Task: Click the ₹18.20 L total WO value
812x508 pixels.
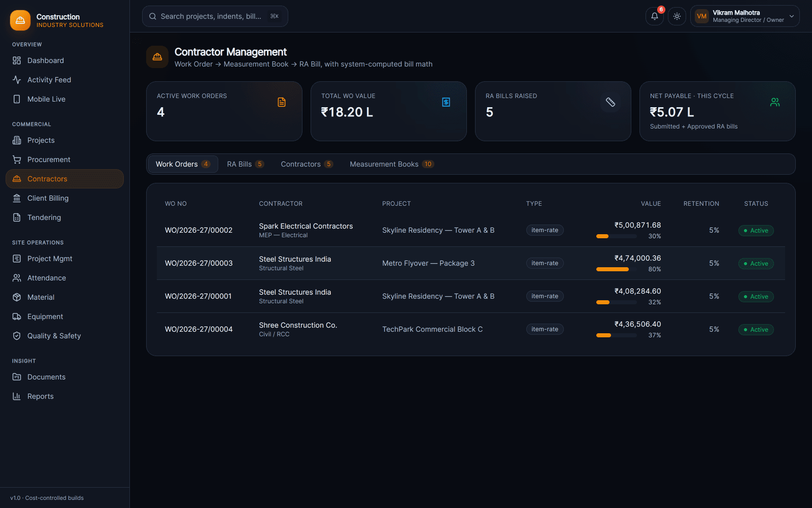Action: [x=347, y=112]
